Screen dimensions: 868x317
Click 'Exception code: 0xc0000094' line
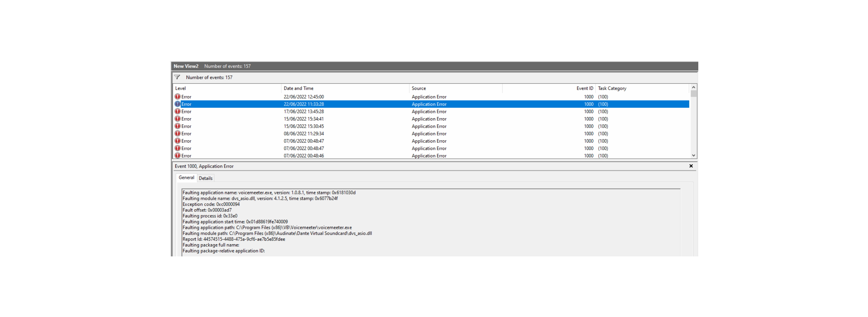pos(211,204)
